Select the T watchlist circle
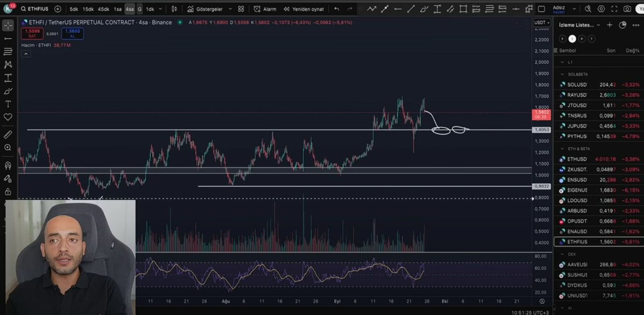The width and height of the screenshot is (644, 315). 591,39
